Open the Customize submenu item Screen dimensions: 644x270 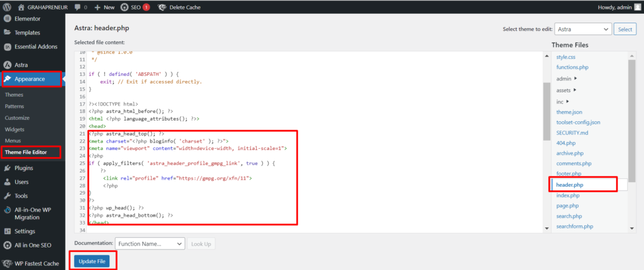point(17,118)
